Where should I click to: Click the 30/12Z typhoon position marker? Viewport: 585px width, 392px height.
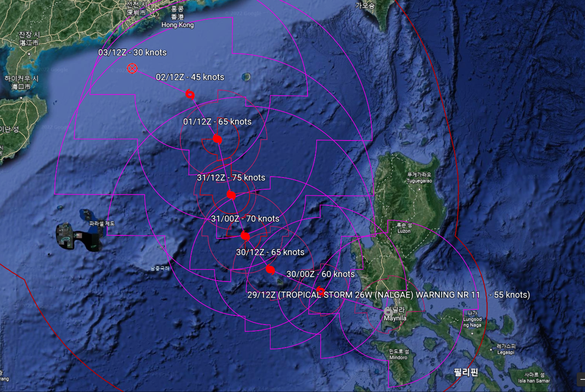tap(271, 270)
